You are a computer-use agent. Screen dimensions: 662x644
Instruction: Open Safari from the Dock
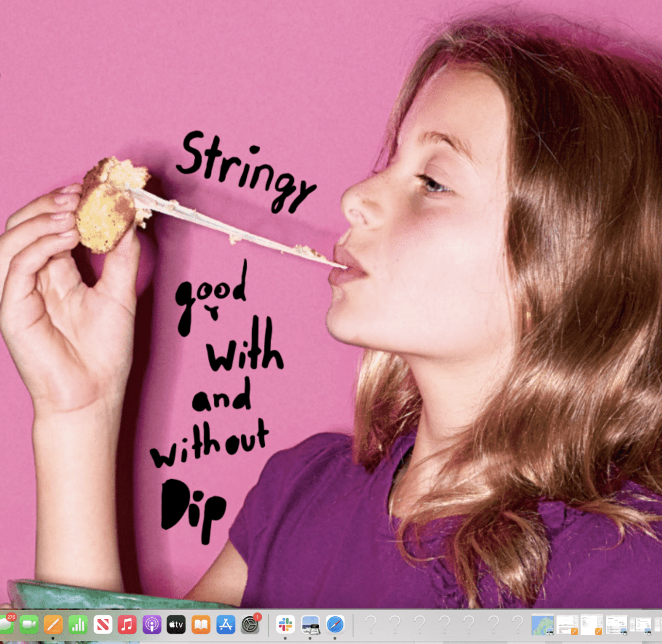coord(335,625)
